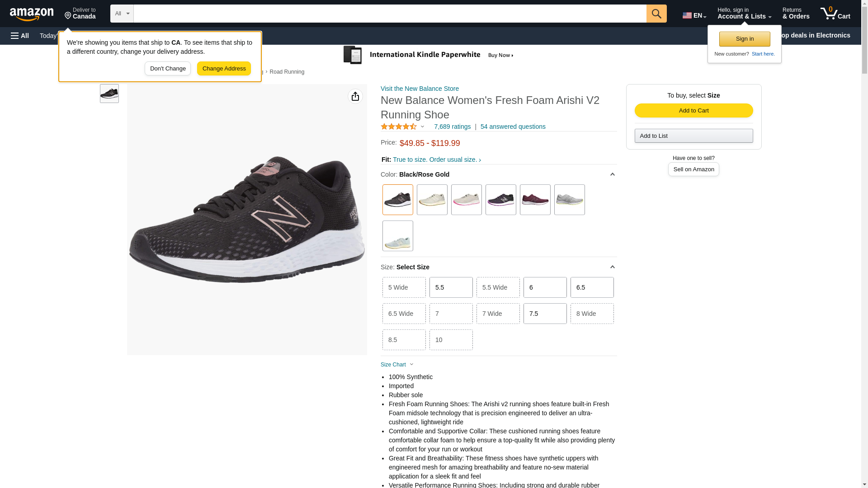Collapse the Color section chevron
This screenshot has height=488, width=868.
coord(613,174)
